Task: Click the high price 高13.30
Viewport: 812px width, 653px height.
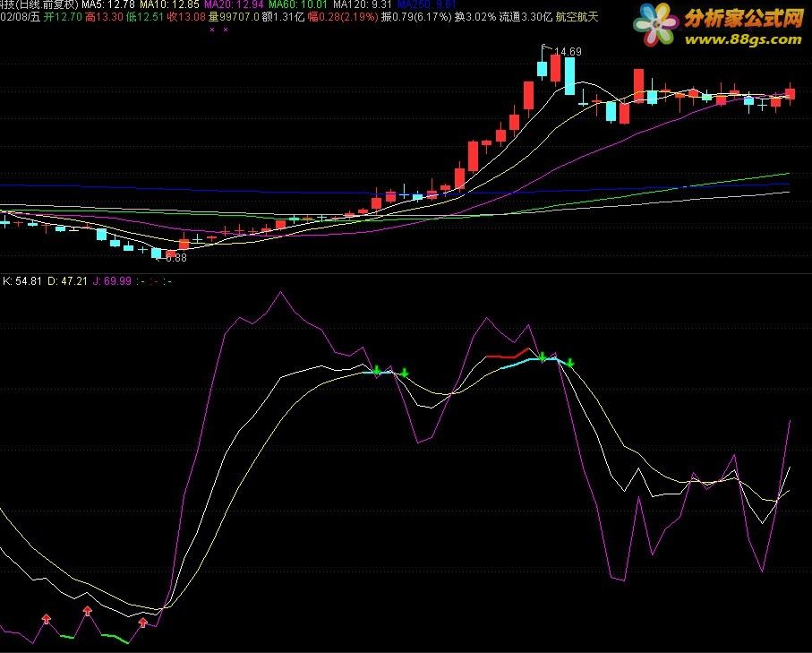Action: pos(104,17)
